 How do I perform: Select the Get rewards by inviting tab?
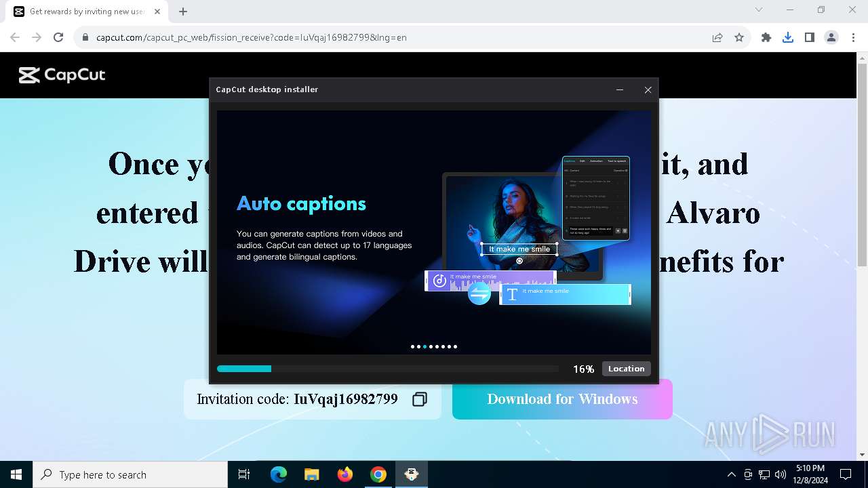pyautogui.click(x=87, y=12)
